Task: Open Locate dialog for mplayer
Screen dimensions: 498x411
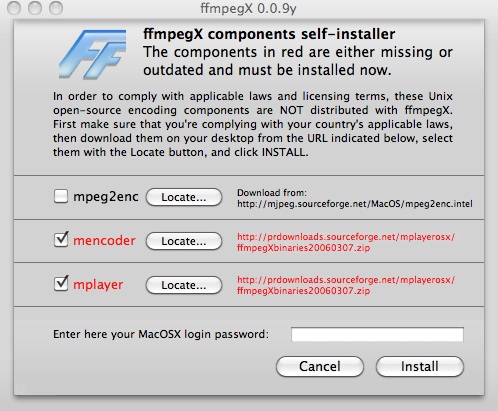Action: 184,285
